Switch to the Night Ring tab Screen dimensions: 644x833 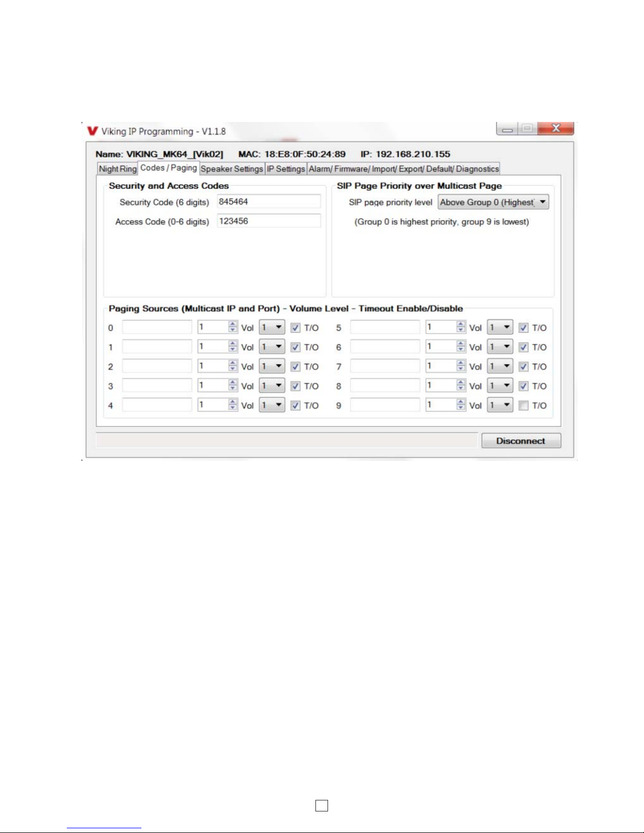click(x=118, y=169)
